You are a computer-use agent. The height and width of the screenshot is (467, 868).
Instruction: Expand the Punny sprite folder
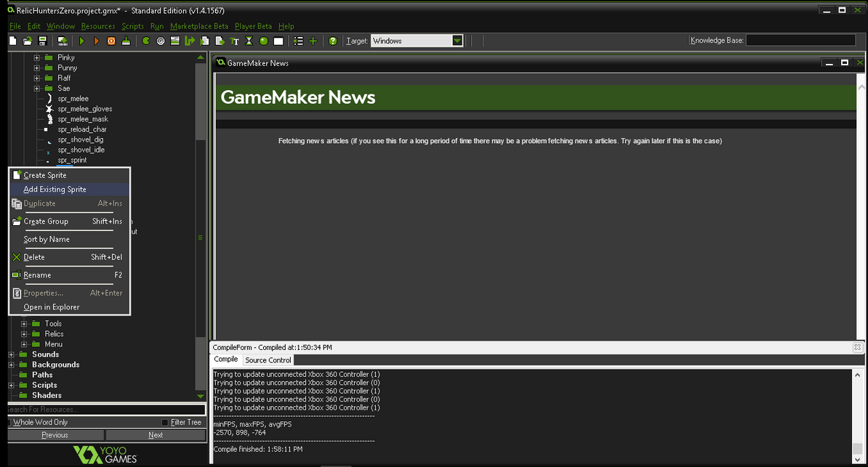click(x=36, y=68)
